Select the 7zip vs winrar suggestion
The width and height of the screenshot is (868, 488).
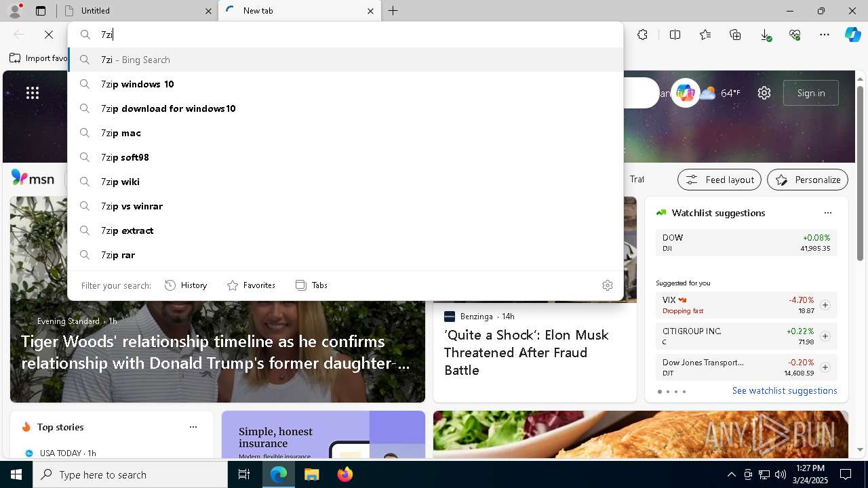coord(345,206)
